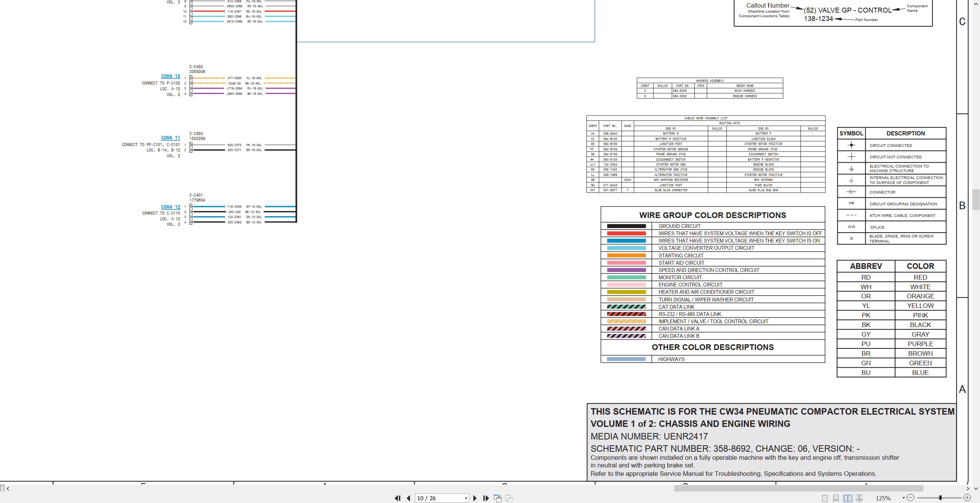This screenshot has width=980, height=503.
Task: Jump to the last page
Action: 486,498
